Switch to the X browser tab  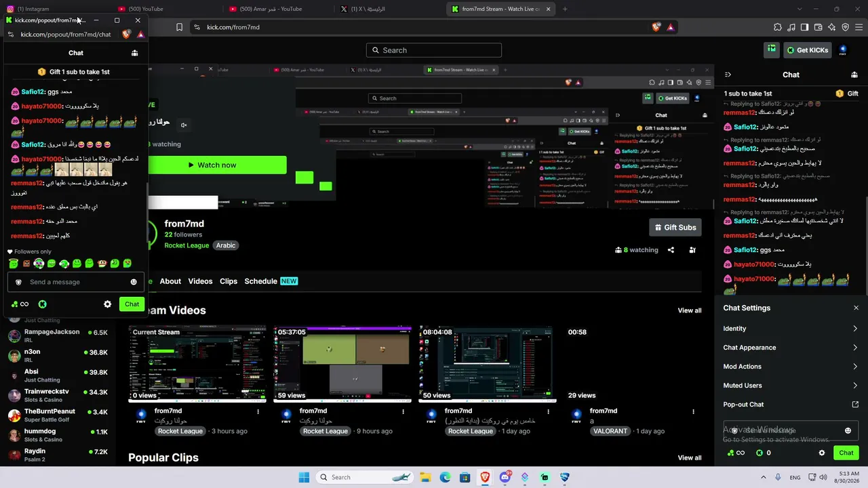point(391,9)
